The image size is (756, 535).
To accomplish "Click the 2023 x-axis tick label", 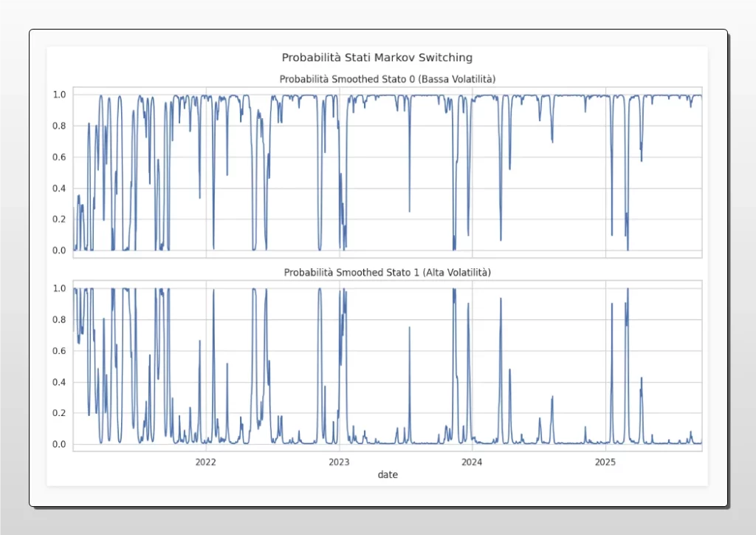I will point(339,463).
